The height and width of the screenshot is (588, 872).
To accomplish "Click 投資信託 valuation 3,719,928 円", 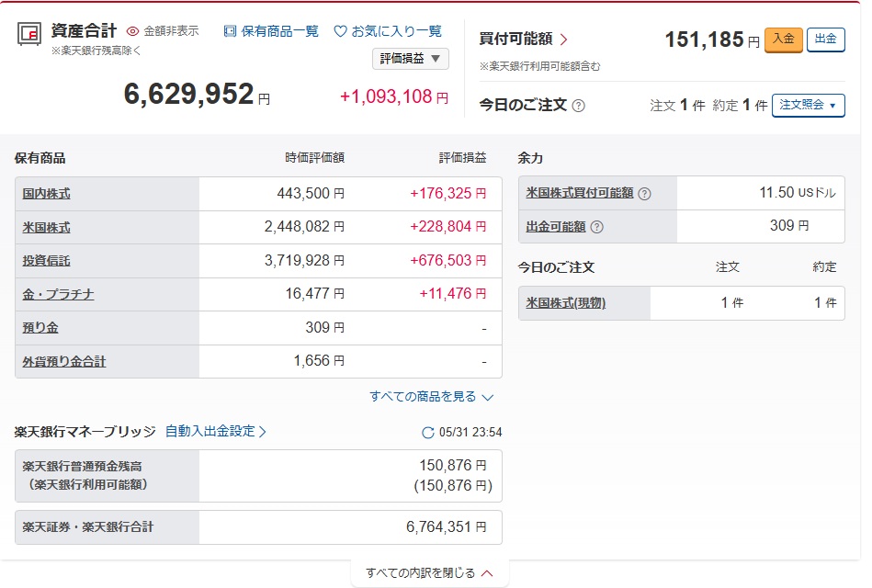I will [x=304, y=260].
